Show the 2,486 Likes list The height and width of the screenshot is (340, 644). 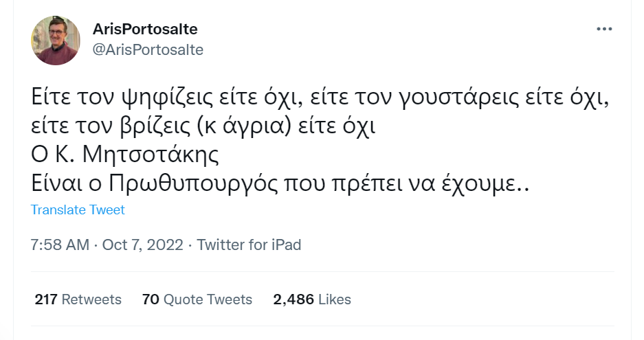click(312, 299)
